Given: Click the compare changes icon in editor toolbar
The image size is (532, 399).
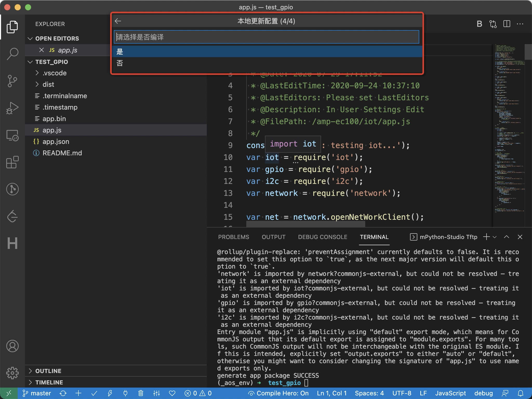Looking at the screenshot, I should (493, 24).
